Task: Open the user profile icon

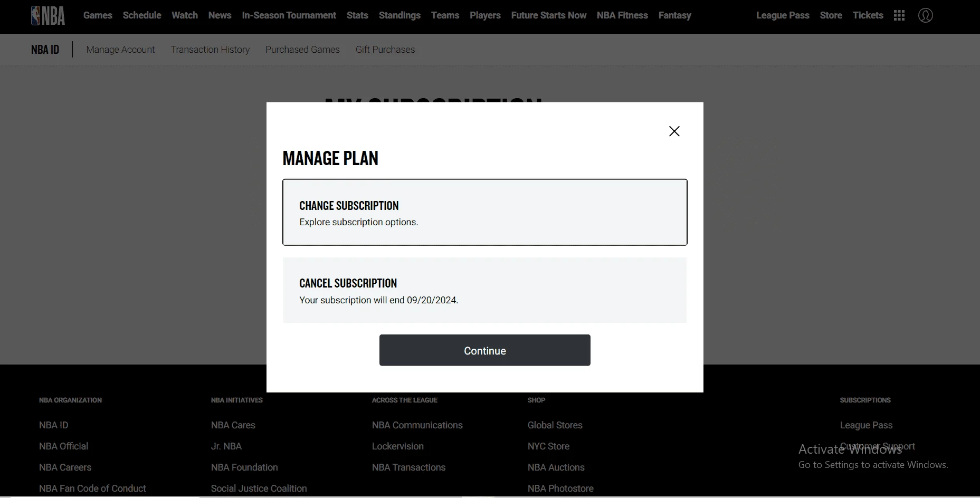Action: point(926,15)
